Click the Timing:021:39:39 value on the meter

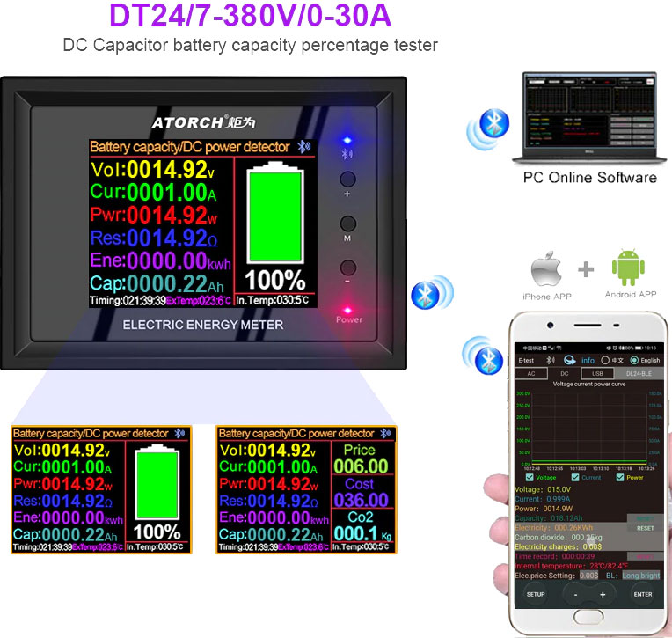128,301
